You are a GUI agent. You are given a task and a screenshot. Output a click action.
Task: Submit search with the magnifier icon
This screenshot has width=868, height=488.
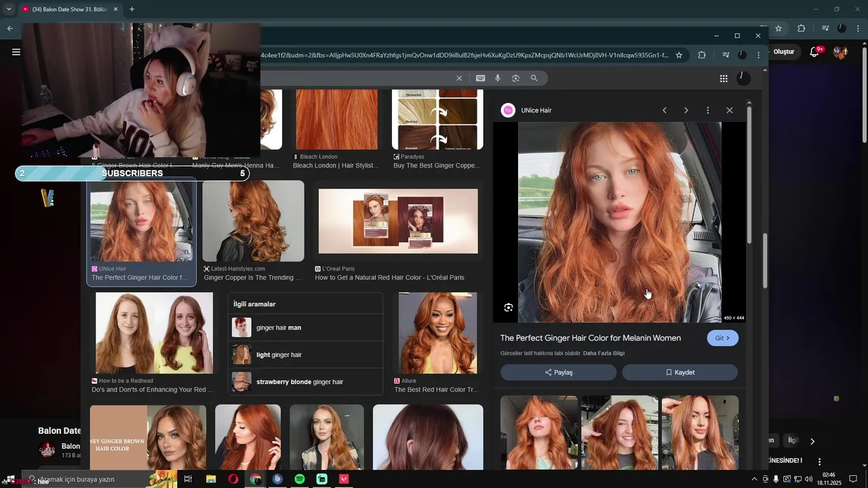pyautogui.click(x=534, y=78)
